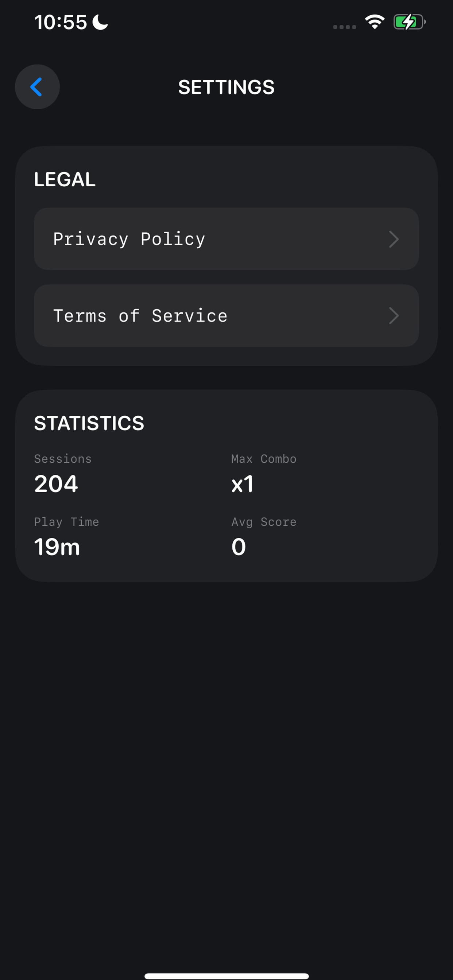Tap the Avg Score value of 0
Viewport: 453px width, 980px height.
pyautogui.click(x=239, y=547)
